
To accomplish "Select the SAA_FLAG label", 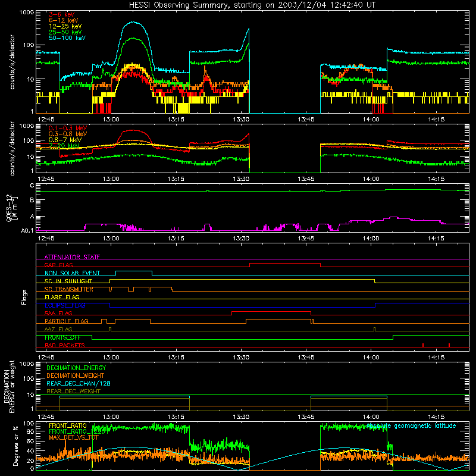I will click(58, 313).
